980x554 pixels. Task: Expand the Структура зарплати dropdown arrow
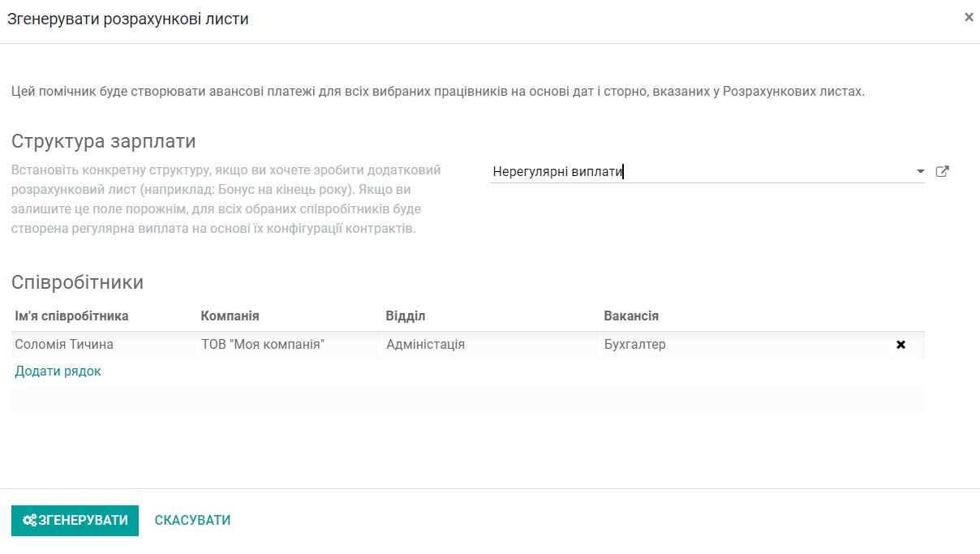point(920,171)
